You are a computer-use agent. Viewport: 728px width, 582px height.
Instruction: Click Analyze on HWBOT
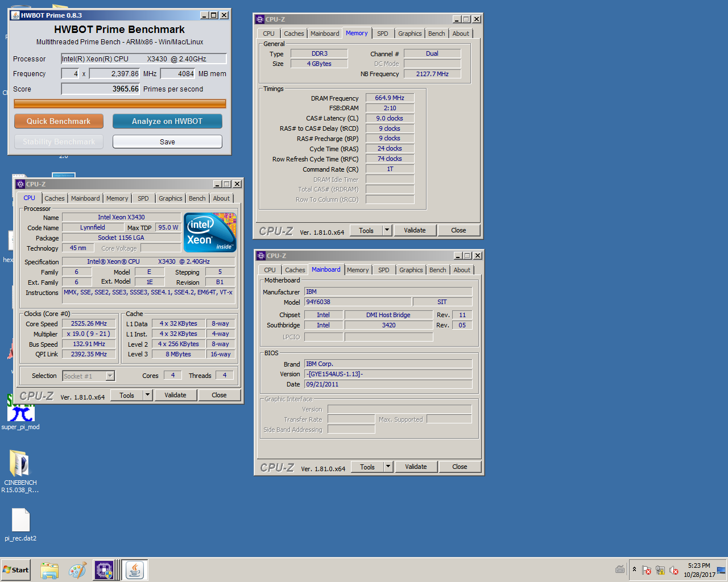pyautogui.click(x=167, y=121)
